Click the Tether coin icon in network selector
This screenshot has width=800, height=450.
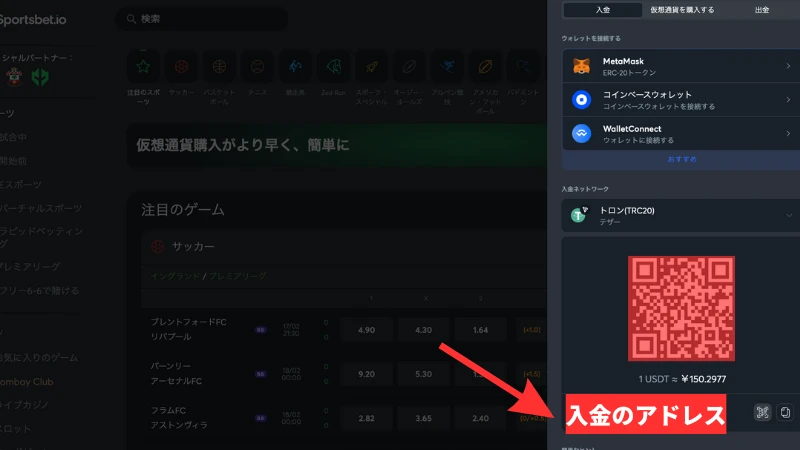click(580, 215)
